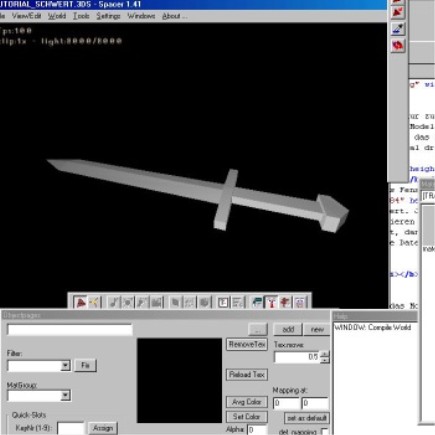Increase the Tex-move value with up arrow
This screenshot has height=435, width=435.
tap(325, 354)
